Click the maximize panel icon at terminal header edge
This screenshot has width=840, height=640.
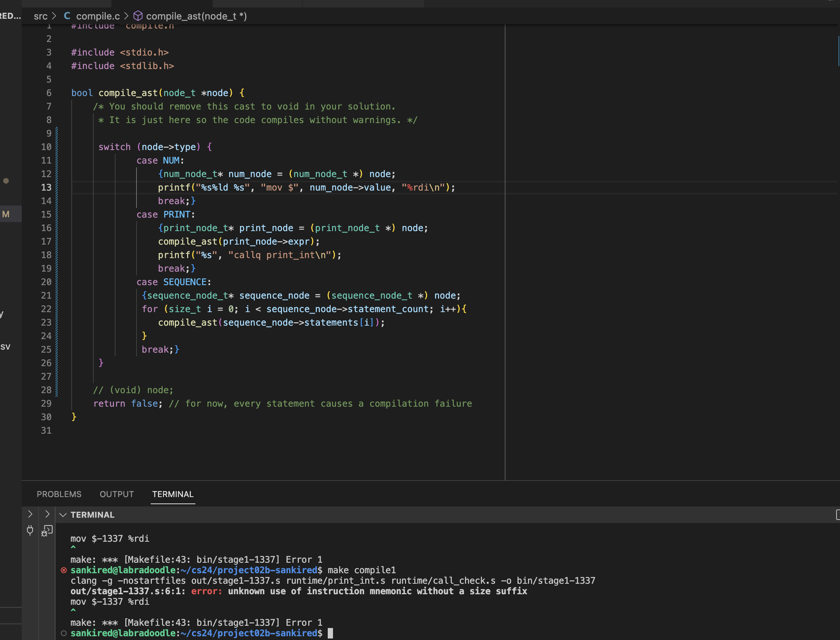coord(837,515)
